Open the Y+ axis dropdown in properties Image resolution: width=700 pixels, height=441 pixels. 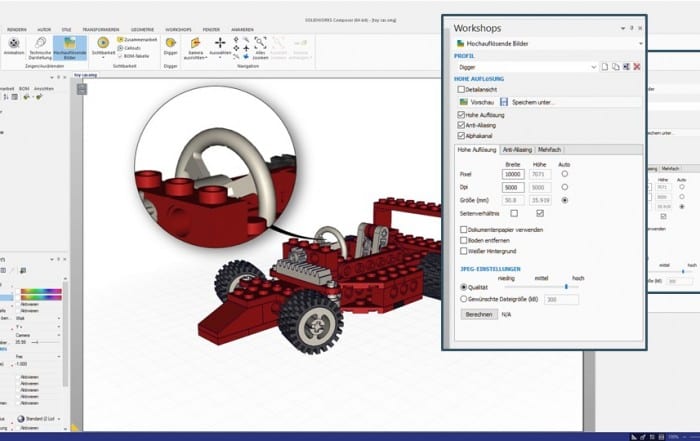(59, 327)
